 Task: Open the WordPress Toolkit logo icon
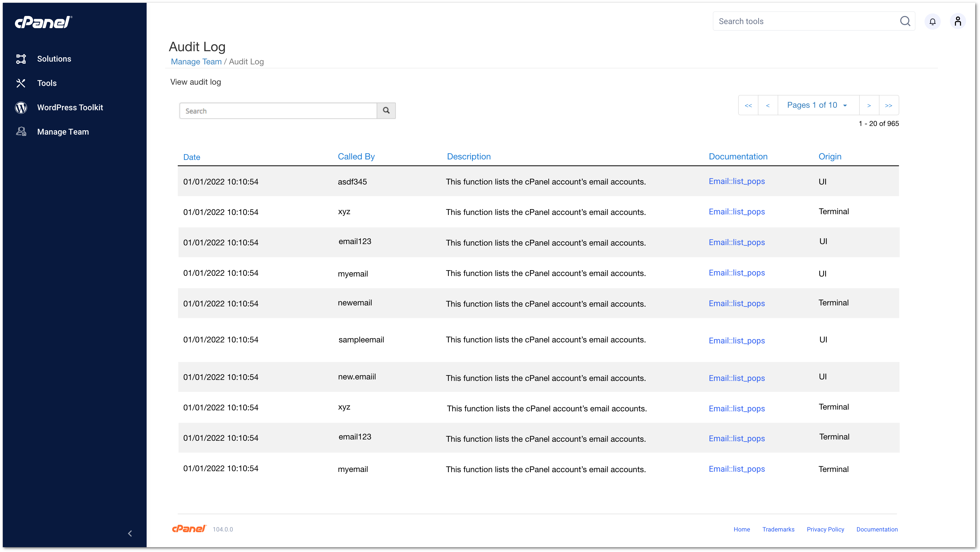tap(21, 107)
